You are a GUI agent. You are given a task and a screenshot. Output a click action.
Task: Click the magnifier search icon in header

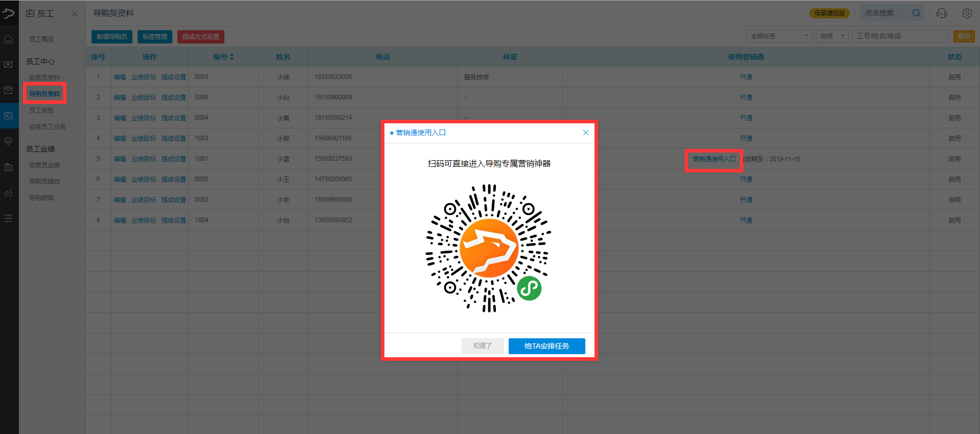(x=916, y=13)
